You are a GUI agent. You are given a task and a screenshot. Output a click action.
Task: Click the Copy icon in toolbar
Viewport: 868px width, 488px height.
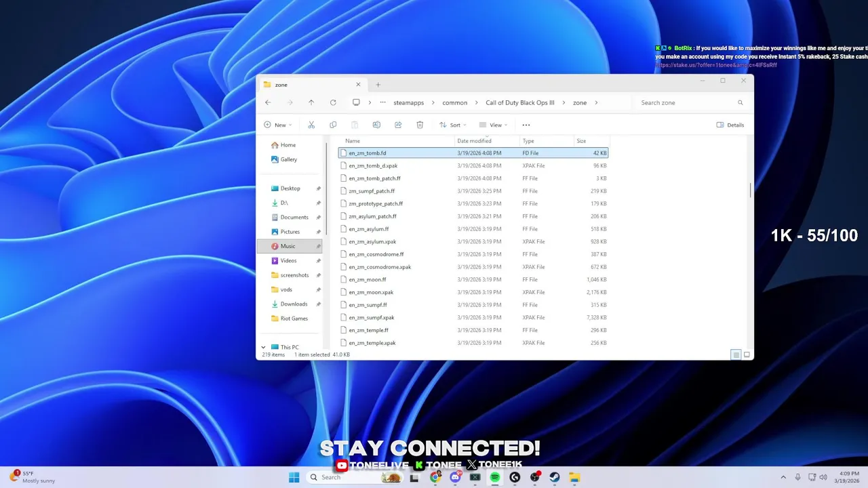(333, 125)
